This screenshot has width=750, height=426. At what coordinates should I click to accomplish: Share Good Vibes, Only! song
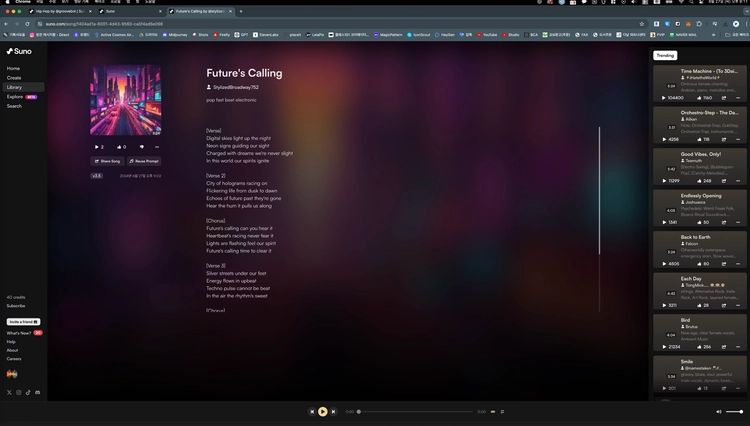[x=724, y=181]
